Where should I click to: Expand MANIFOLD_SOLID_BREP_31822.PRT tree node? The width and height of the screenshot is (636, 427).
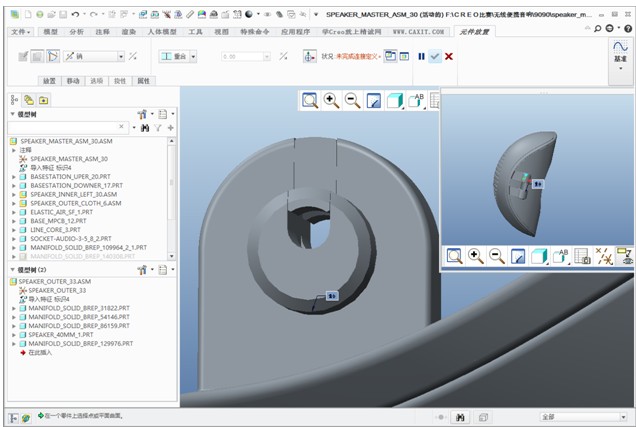[14, 308]
